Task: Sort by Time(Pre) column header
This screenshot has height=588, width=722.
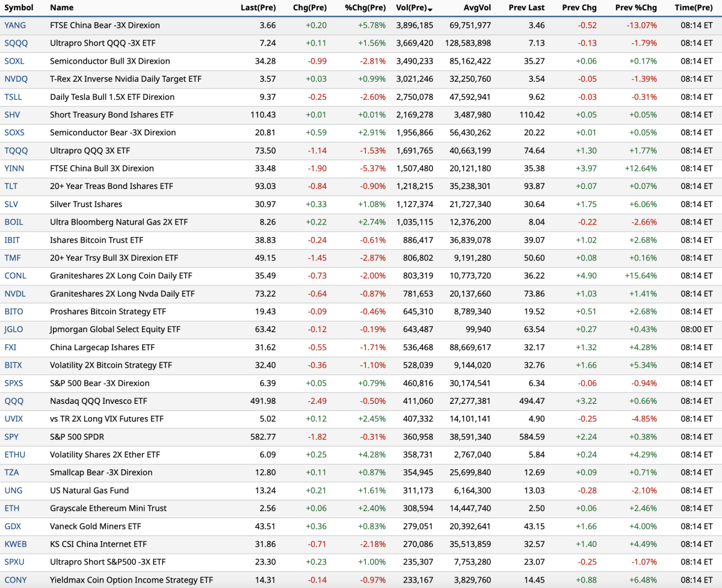Action: pos(693,8)
